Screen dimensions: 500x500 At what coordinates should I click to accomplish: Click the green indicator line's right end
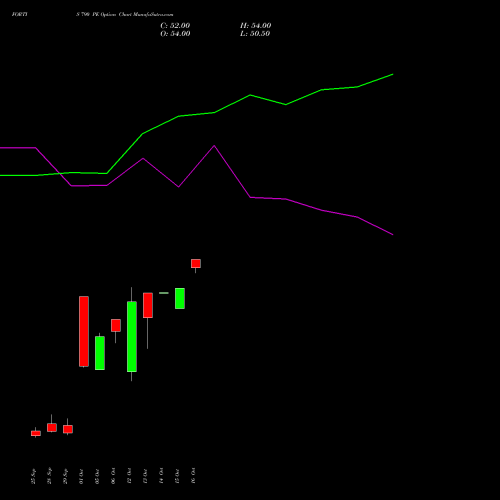[392, 75]
